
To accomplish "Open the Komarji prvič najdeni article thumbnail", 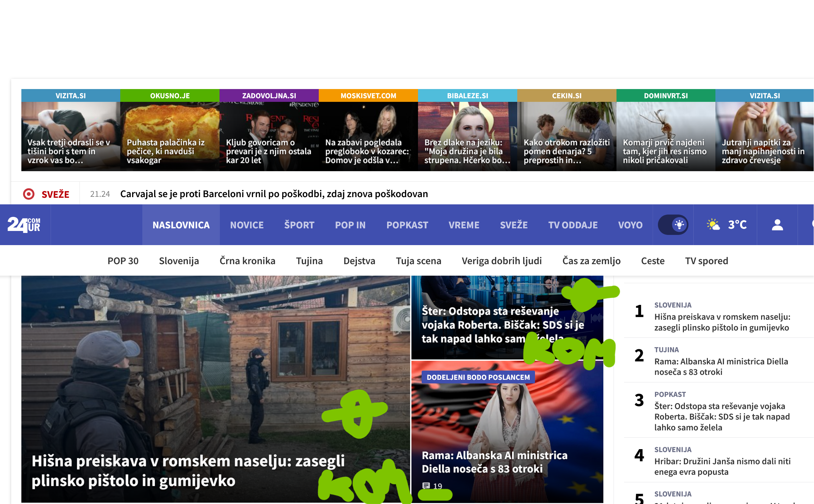I will coord(665,136).
